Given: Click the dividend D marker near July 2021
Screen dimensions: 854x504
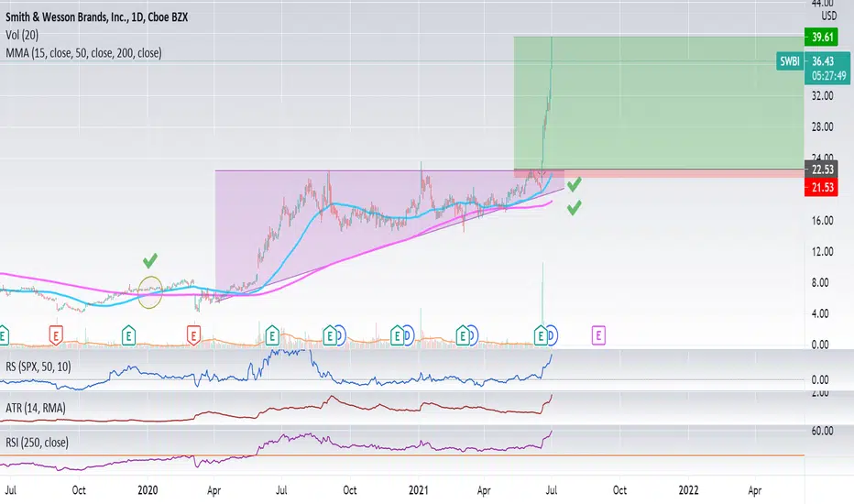Looking at the screenshot, I should click(x=552, y=335).
